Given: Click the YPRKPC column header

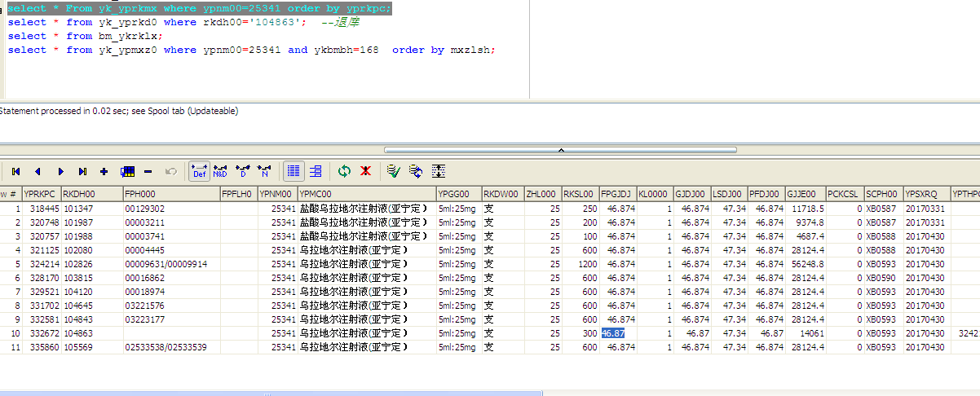Looking at the screenshot, I should (x=41, y=194).
